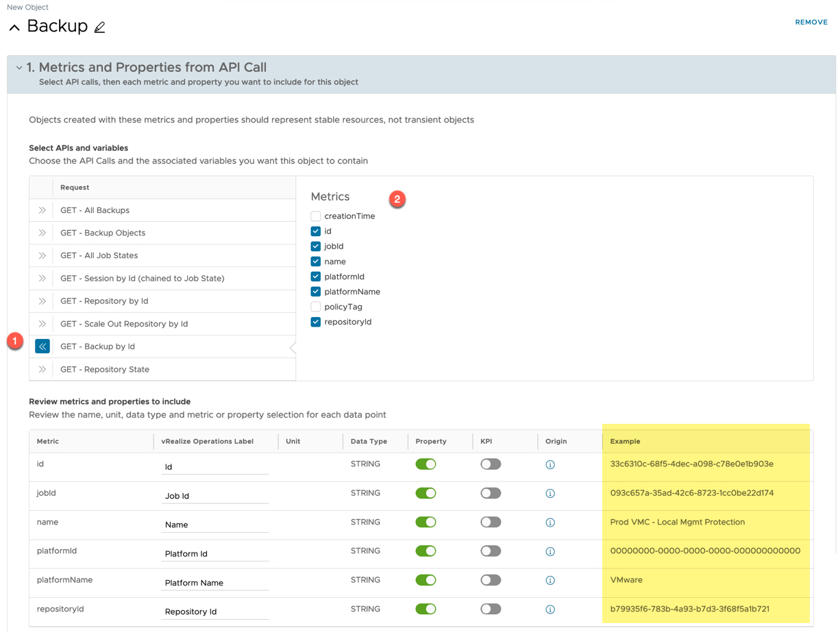The width and height of the screenshot is (840, 632).
Task: Click the origin info icon for platformId
Action: tap(549, 551)
